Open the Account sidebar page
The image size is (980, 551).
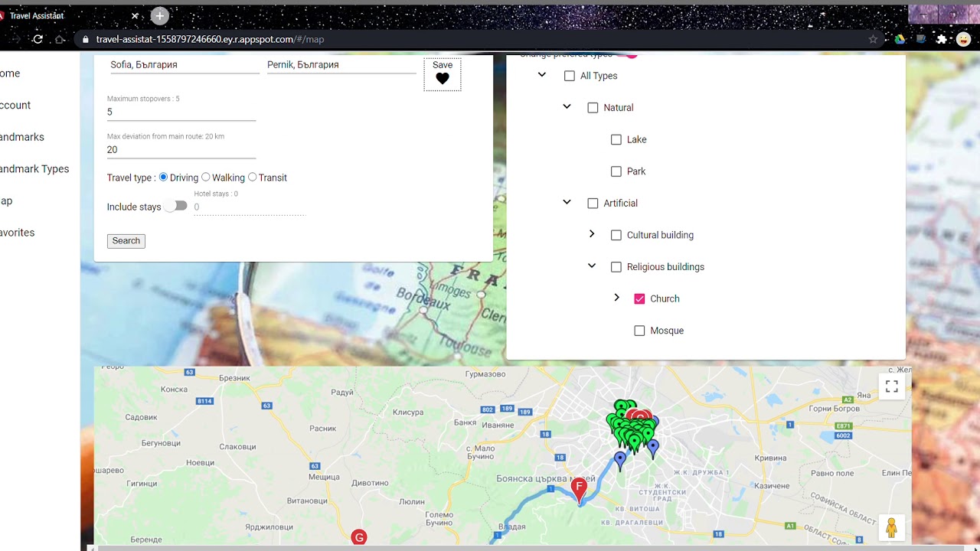[15, 106]
